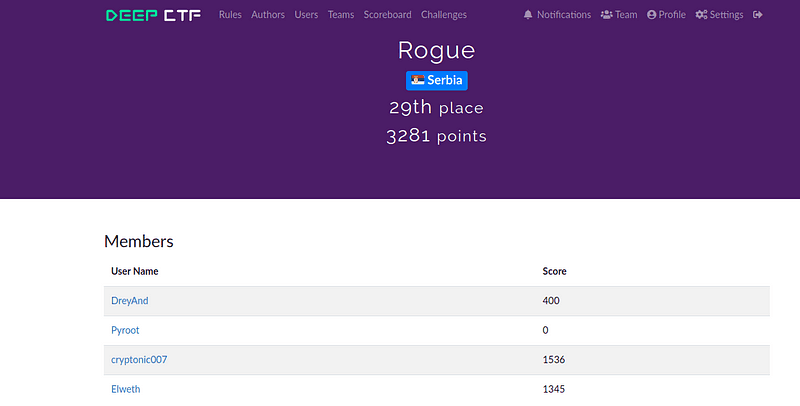Viewport: 800px width, 406px height.
Task: View Elweth's member profile
Action: 126,389
